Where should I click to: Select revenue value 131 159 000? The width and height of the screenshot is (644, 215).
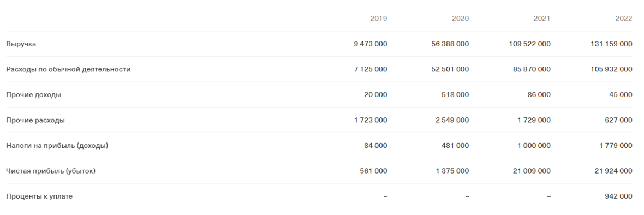[x=612, y=44]
